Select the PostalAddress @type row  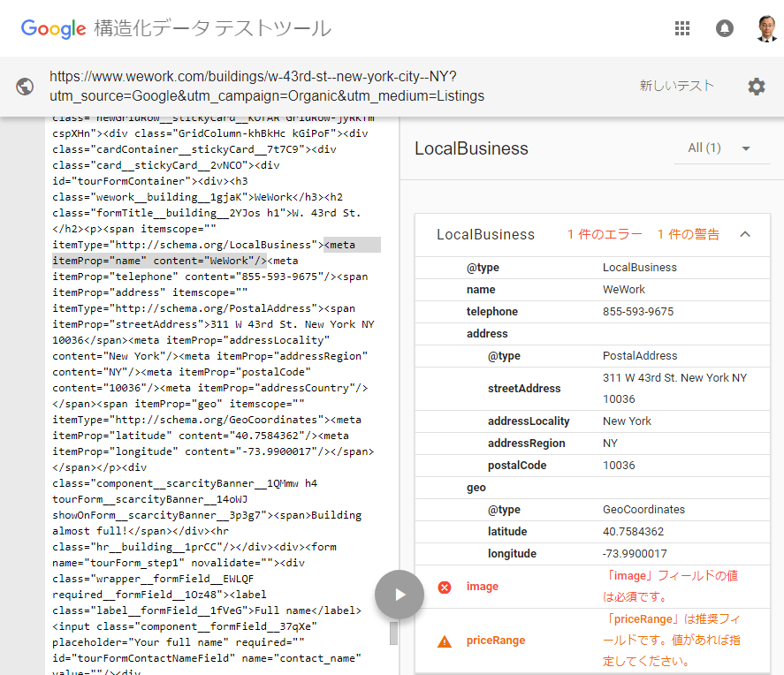[x=592, y=356]
